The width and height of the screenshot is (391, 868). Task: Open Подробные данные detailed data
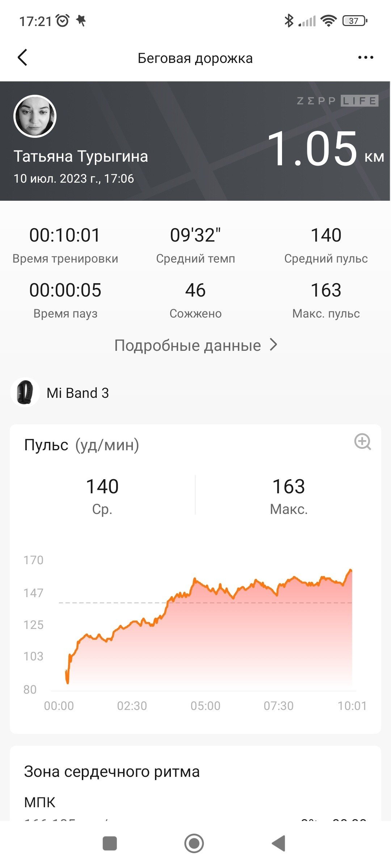point(188,345)
